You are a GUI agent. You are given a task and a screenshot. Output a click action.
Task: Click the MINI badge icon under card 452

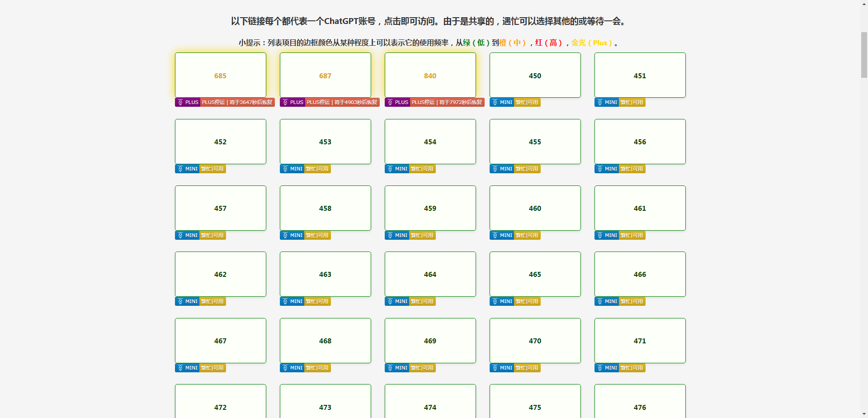pyautogui.click(x=180, y=169)
